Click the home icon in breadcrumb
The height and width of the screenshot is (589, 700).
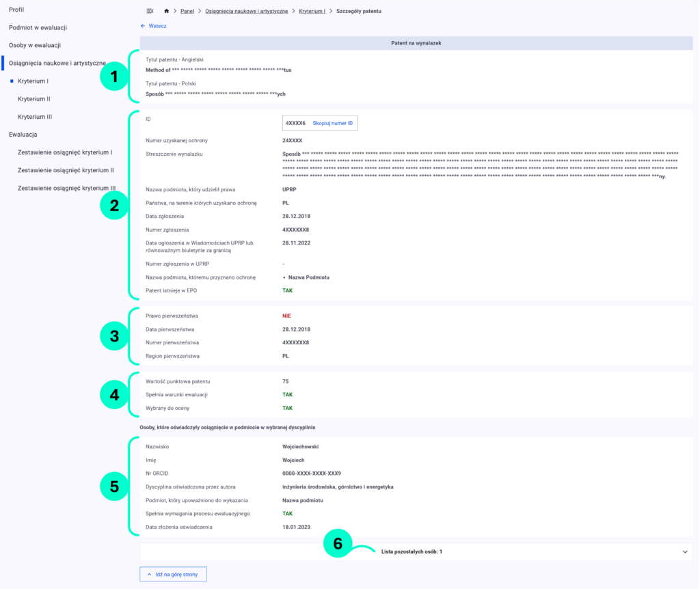click(x=167, y=11)
